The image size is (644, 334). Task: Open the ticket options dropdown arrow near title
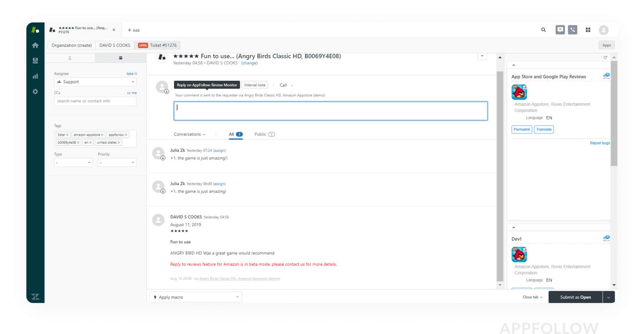(x=482, y=56)
